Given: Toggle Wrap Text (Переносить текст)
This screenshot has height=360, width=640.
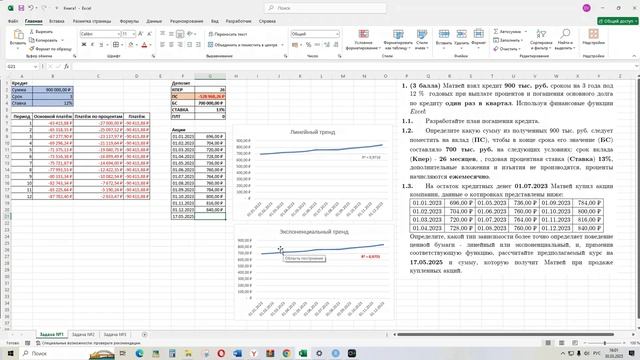Looking at the screenshot, I should (228, 34).
